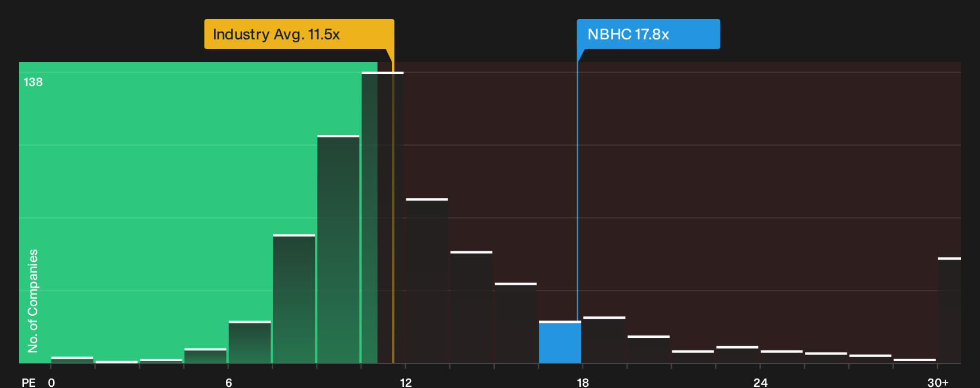Click the PE axis label

click(29, 383)
